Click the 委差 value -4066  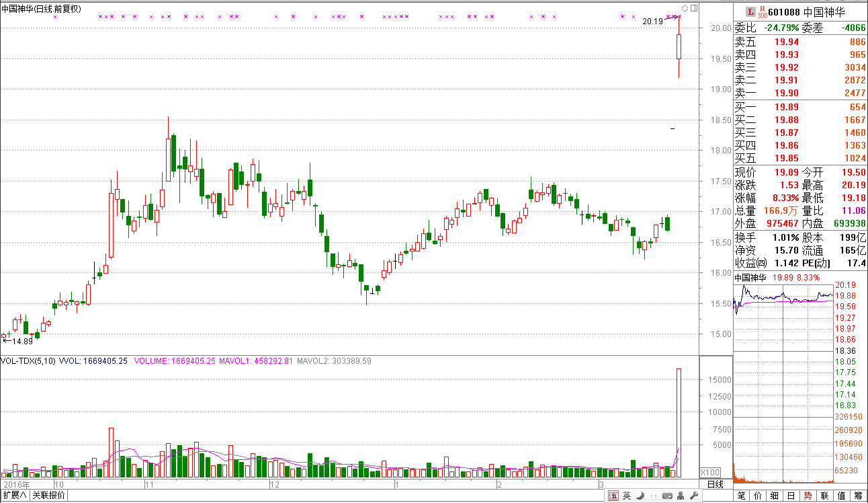pyautogui.click(x=853, y=28)
